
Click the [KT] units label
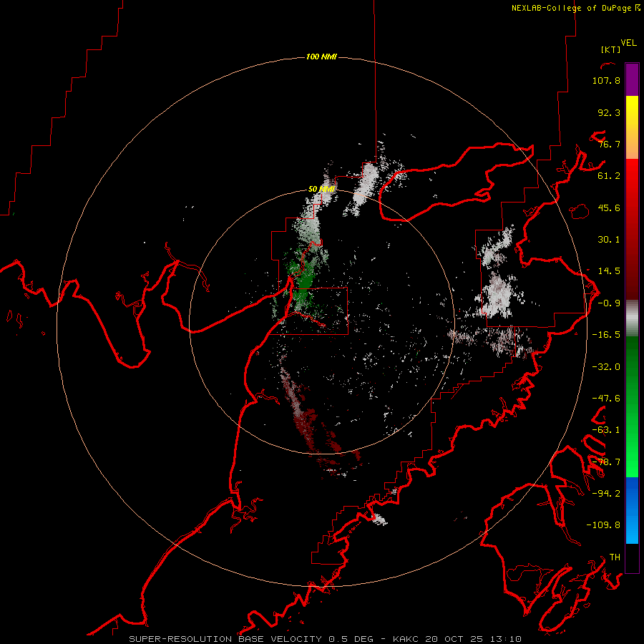point(610,49)
